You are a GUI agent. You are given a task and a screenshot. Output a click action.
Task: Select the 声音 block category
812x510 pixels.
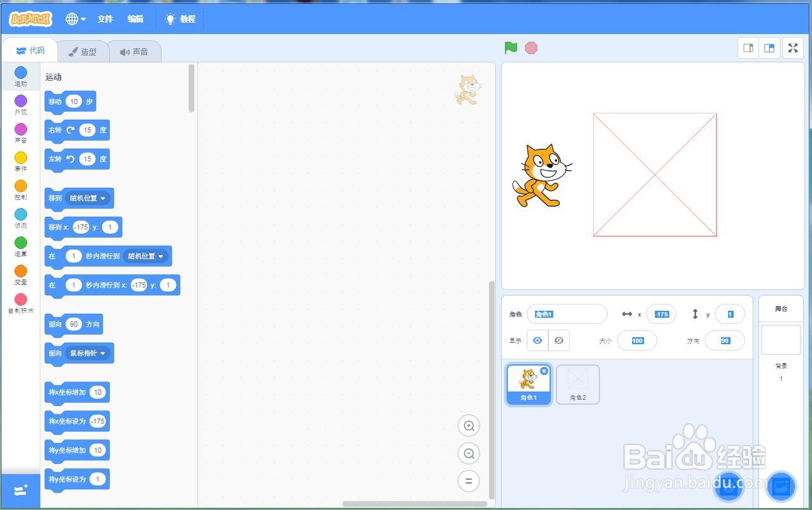pyautogui.click(x=21, y=134)
